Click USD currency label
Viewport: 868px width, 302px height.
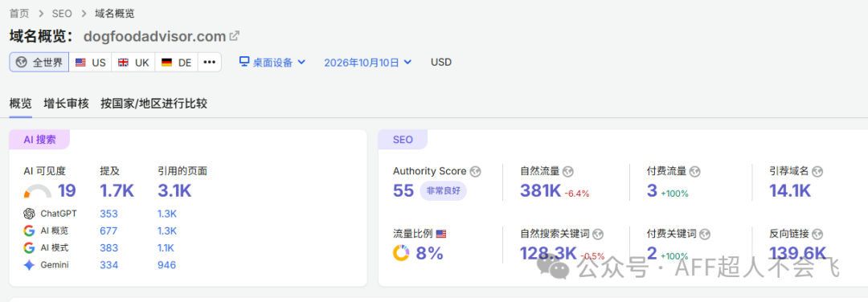tap(441, 62)
